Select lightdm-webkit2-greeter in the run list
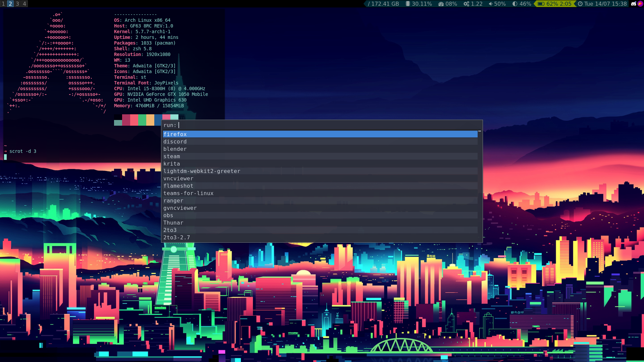 [x=320, y=171]
